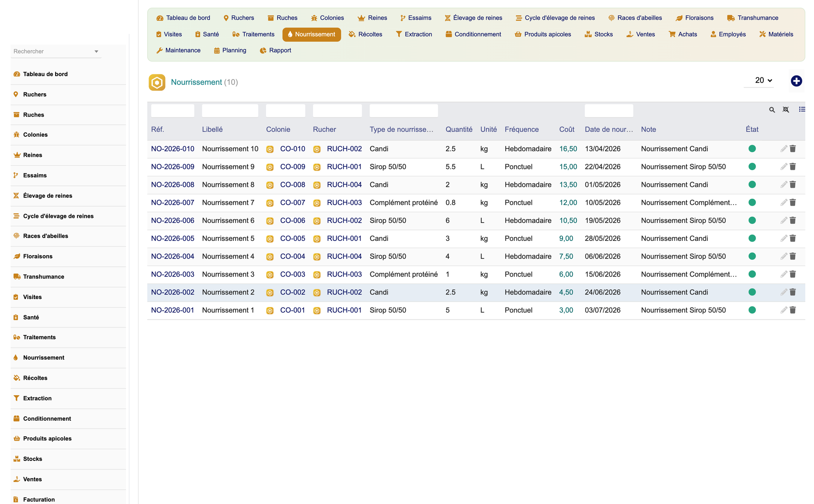
Task: Open the Récoltes tab in top navigation
Action: pos(366,34)
